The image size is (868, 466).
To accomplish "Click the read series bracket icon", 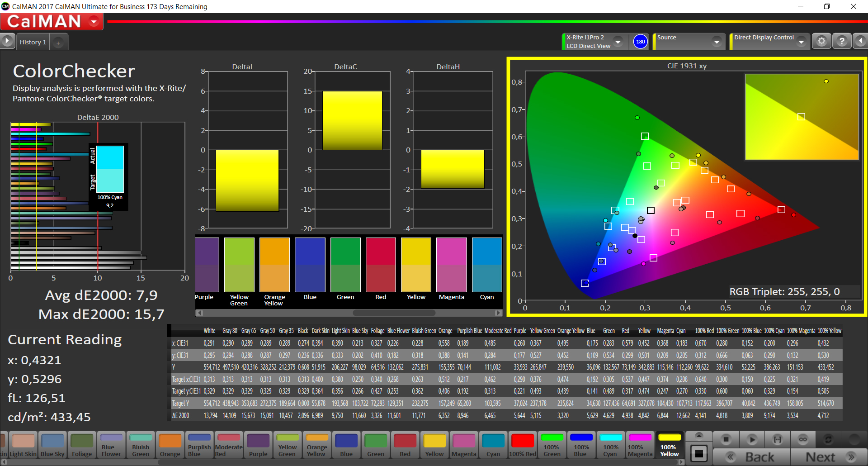I will pyautogui.click(x=777, y=439).
